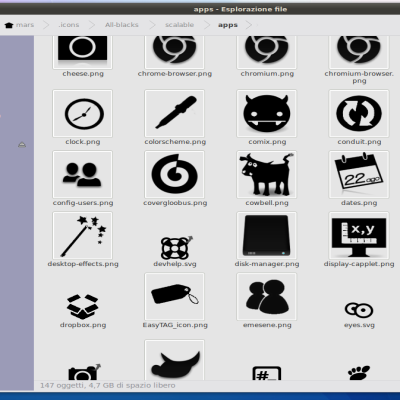Click the config-users.png file name

click(83, 203)
